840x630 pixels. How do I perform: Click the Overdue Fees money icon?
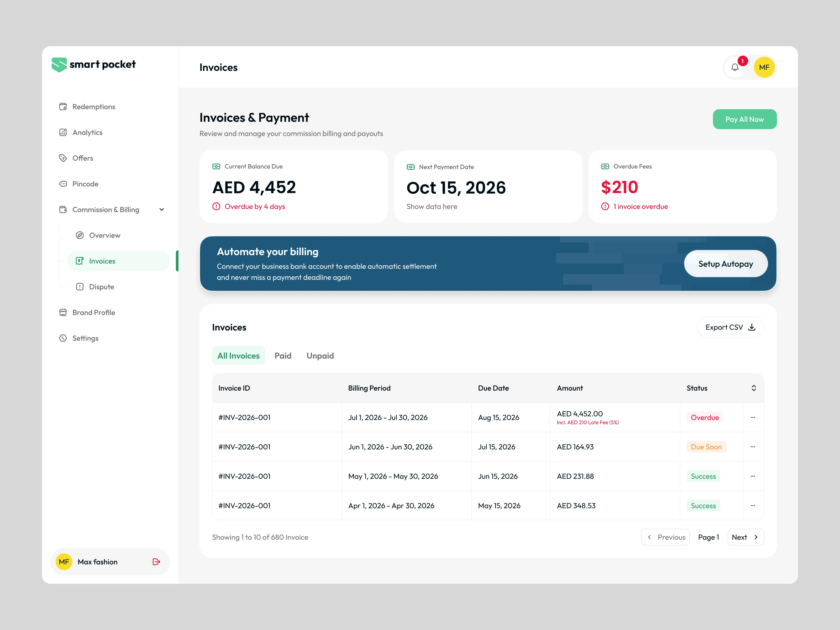tap(605, 166)
